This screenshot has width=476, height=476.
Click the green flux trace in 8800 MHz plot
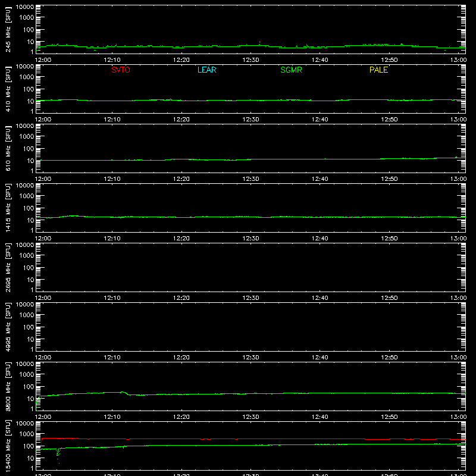coord(250,394)
